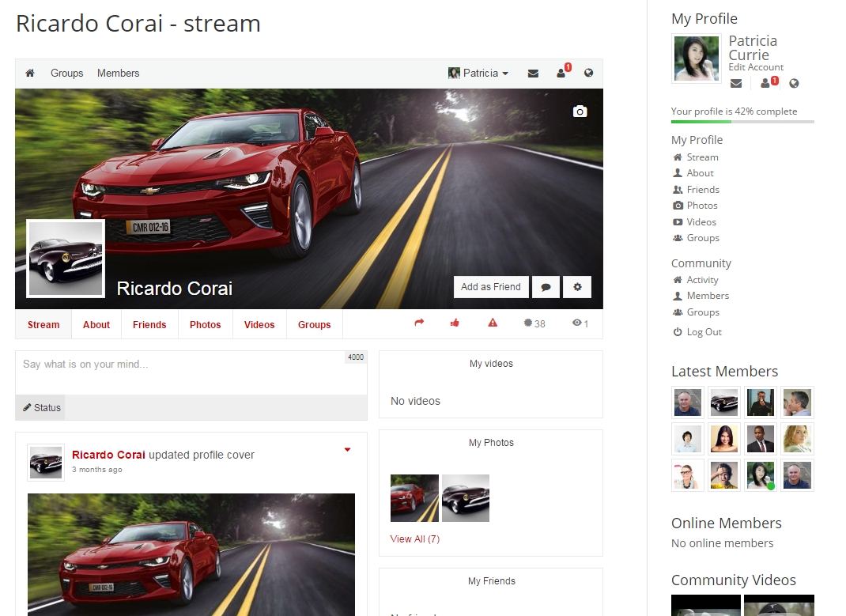Click the '3 months ago' post timestamp
Viewport: 846px width, 616px height.
[97, 469]
